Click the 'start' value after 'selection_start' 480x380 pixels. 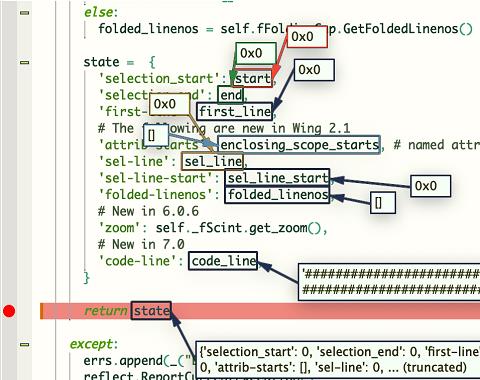pyautogui.click(x=252, y=79)
